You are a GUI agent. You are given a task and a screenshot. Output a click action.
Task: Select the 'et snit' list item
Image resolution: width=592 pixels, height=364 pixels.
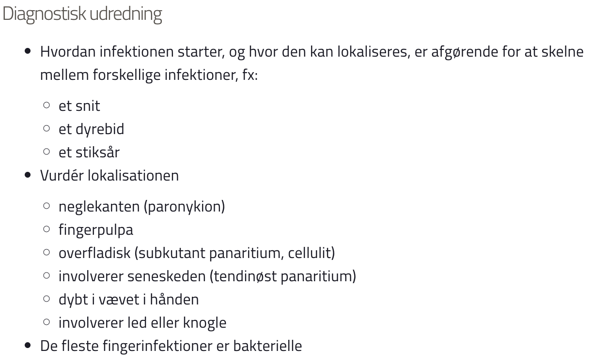[x=79, y=106]
